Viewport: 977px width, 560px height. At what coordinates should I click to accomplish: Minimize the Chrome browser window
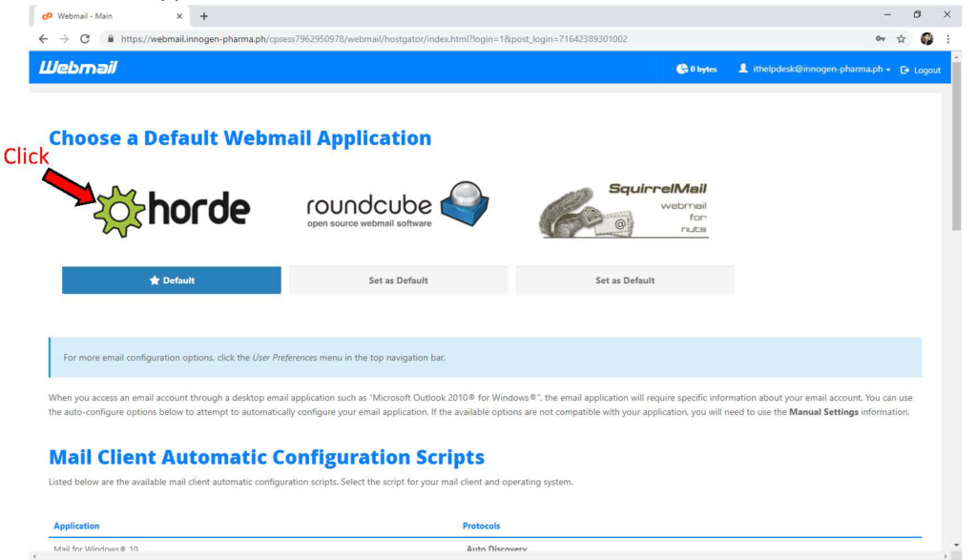(x=887, y=14)
